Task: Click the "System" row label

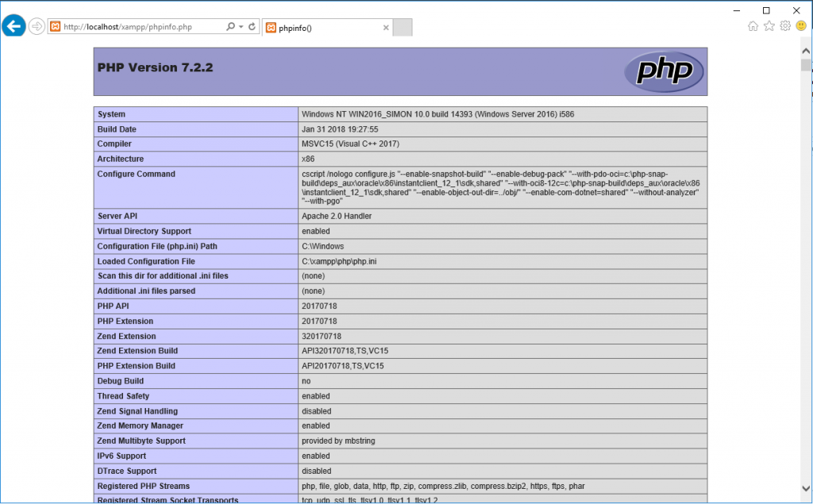Action: click(x=111, y=114)
